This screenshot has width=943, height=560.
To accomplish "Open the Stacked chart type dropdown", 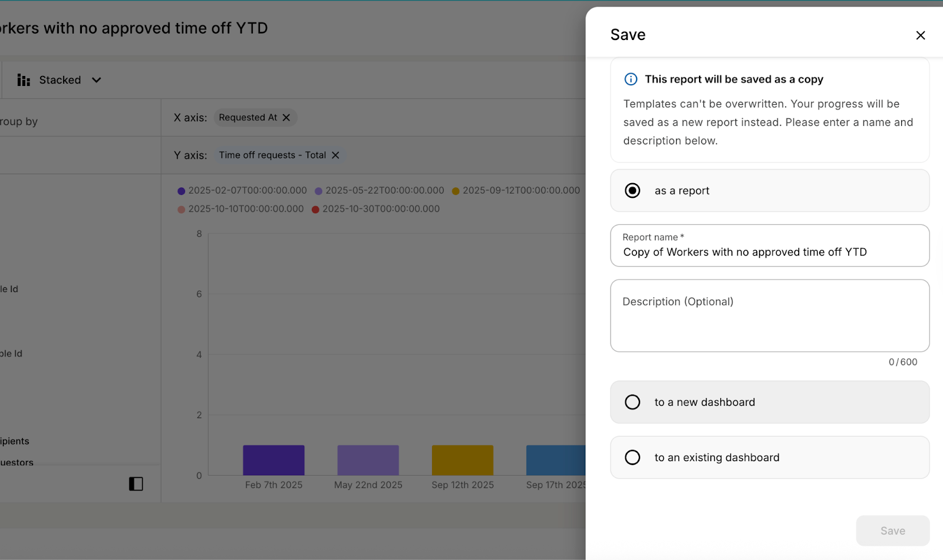I will (97, 80).
